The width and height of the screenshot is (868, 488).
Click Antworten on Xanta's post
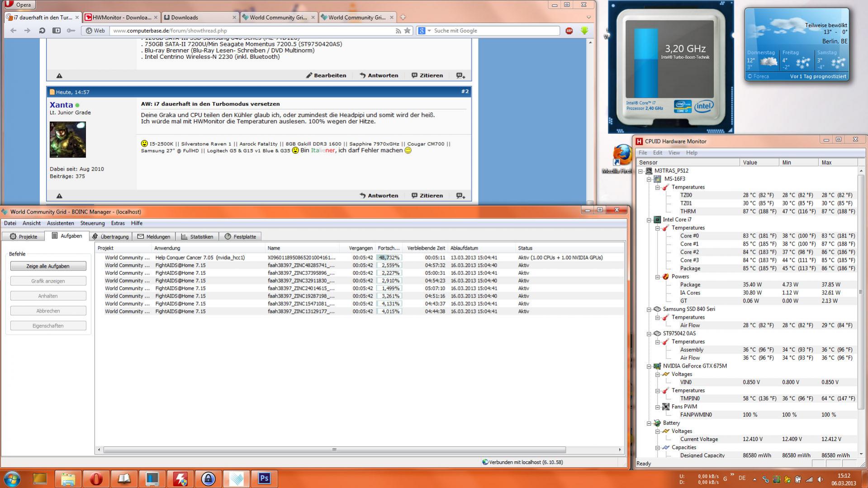(379, 196)
